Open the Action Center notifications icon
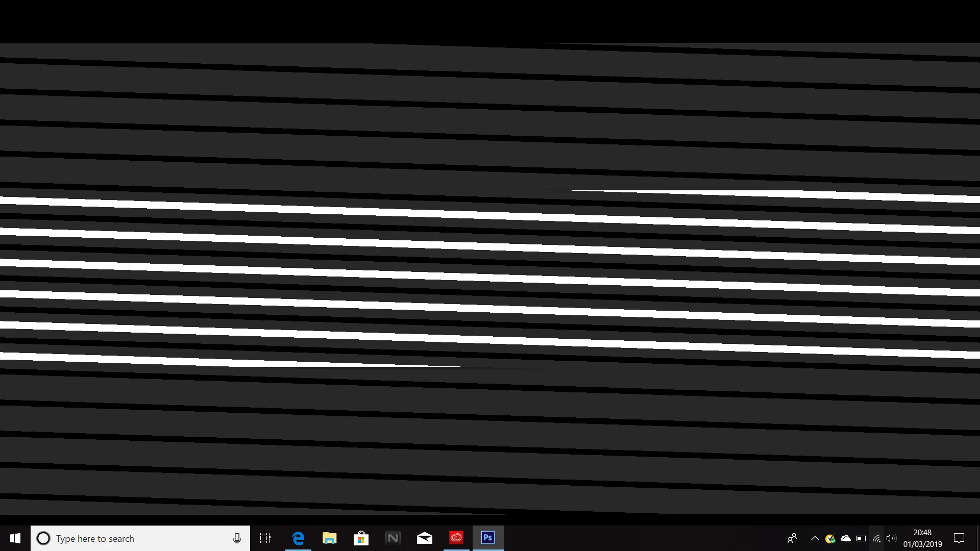This screenshot has height=551, width=980. 959,538
